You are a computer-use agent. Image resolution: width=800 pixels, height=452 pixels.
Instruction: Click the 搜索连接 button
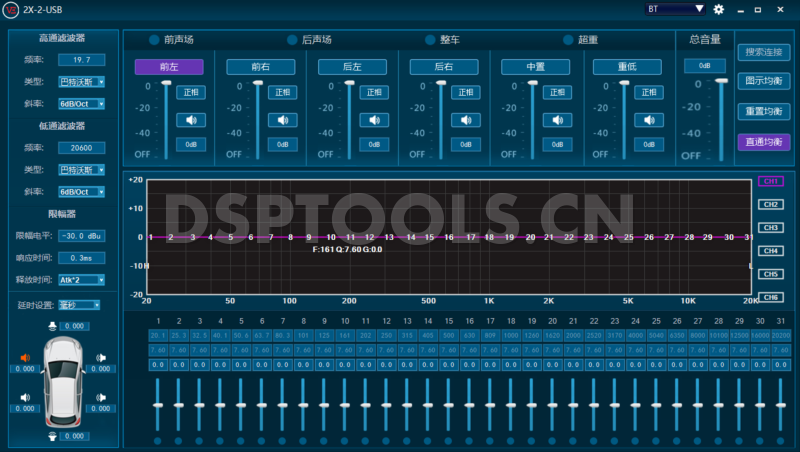pos(764,52)
